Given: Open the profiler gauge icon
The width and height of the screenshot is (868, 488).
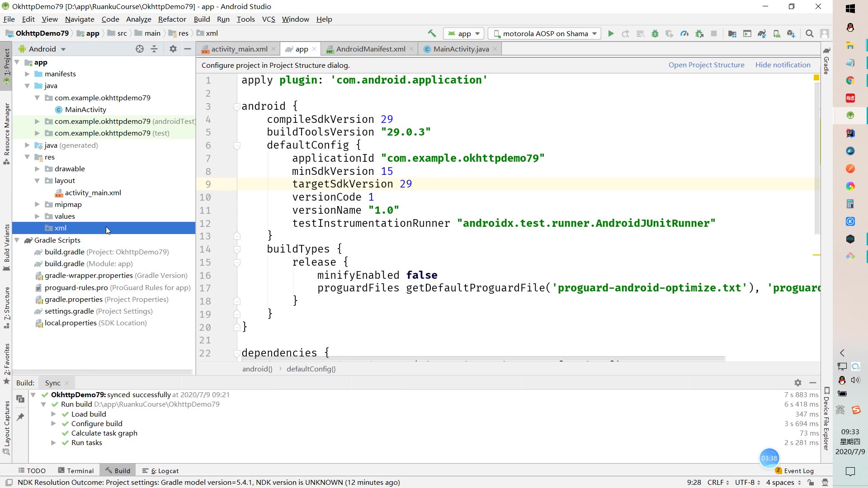Looking at the screenshot, I should 684,33.
